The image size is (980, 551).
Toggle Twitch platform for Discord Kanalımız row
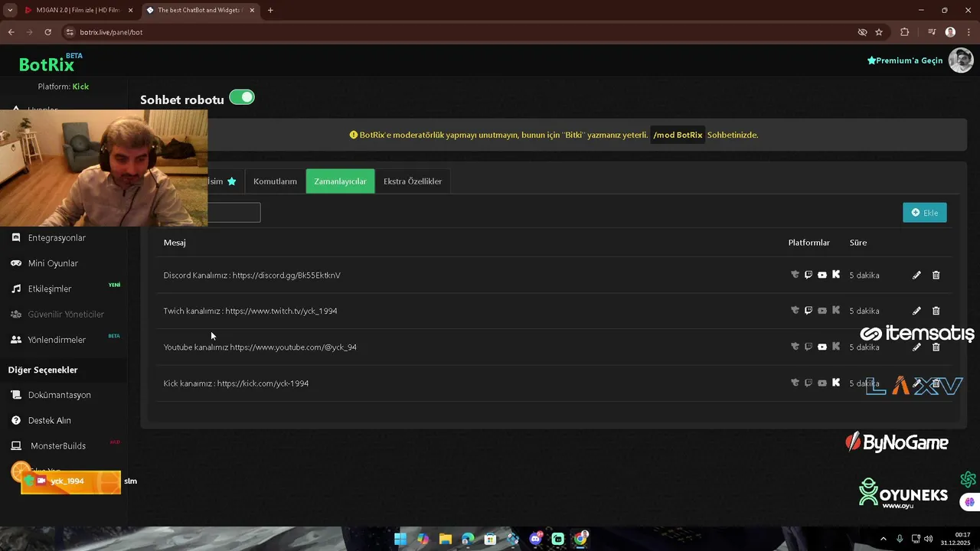pos(808,275)
